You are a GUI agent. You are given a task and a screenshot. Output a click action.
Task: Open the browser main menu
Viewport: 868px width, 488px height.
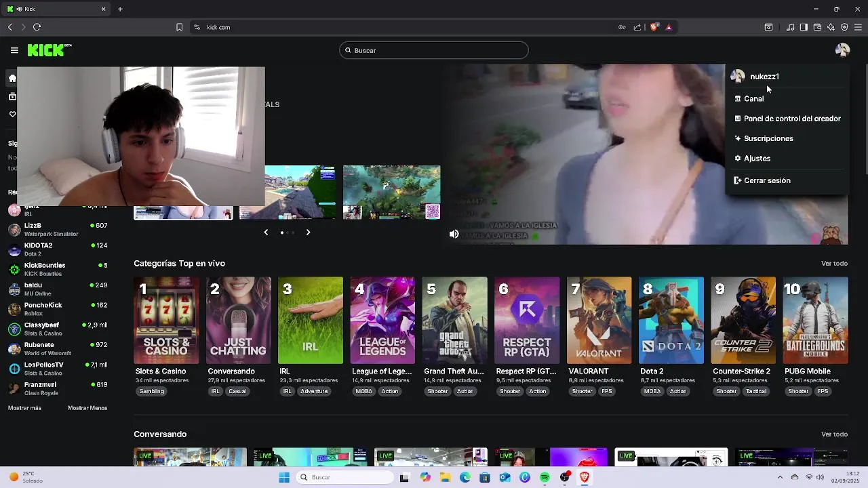(858, 27)
